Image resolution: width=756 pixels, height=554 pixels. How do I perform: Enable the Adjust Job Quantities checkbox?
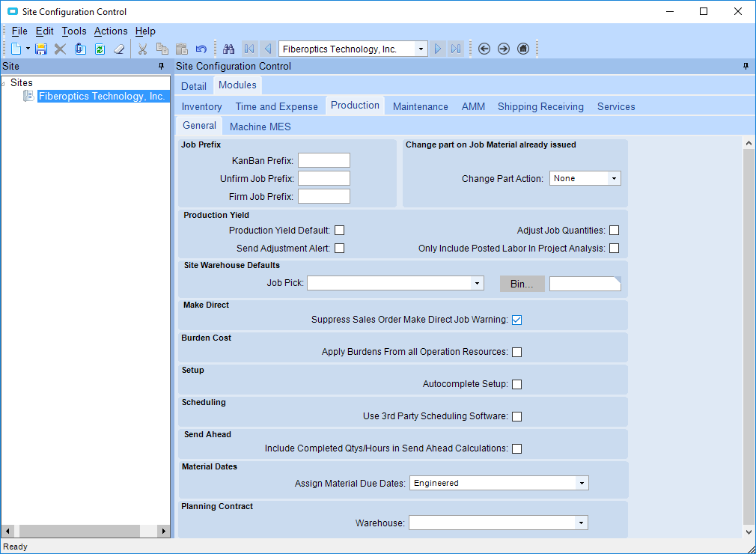(x=615, y=231)
